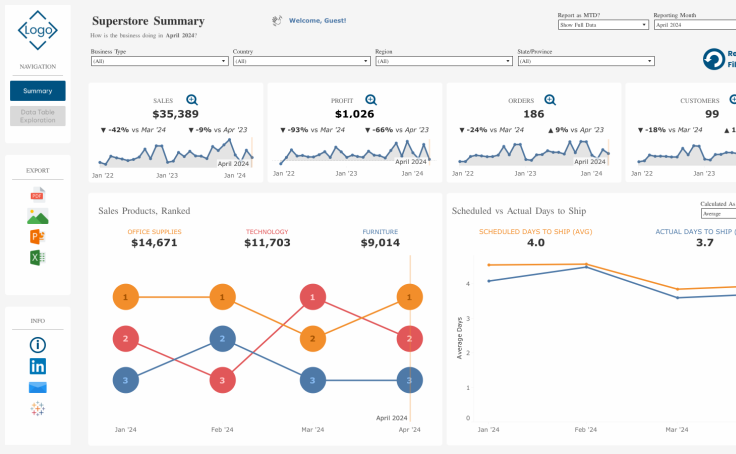Image resolution: width=736 pixels, height=454 pixels.
Task: Open the Business Type dropdown
Action: point(159,61)
